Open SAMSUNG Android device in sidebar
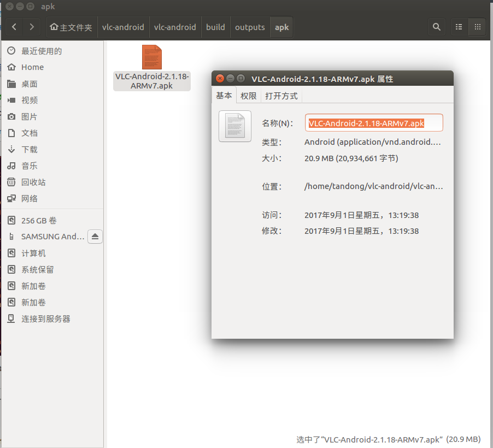This screenshot has height=448, width=493. tap(45, 237)
